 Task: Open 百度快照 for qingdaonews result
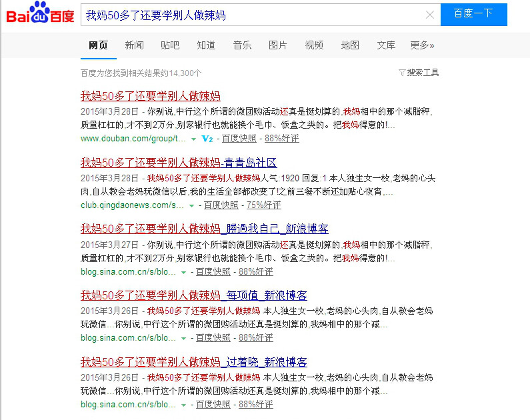tap(221, 205)
